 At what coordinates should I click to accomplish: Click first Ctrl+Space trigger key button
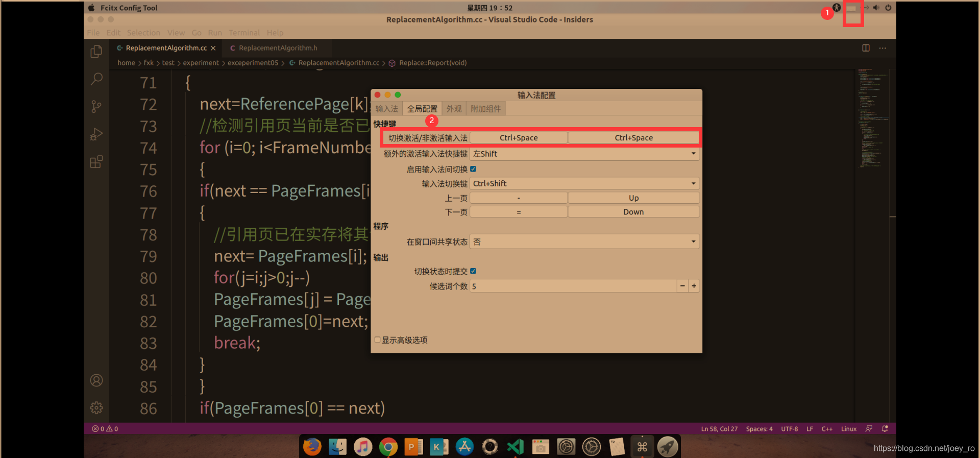(519, 138)
